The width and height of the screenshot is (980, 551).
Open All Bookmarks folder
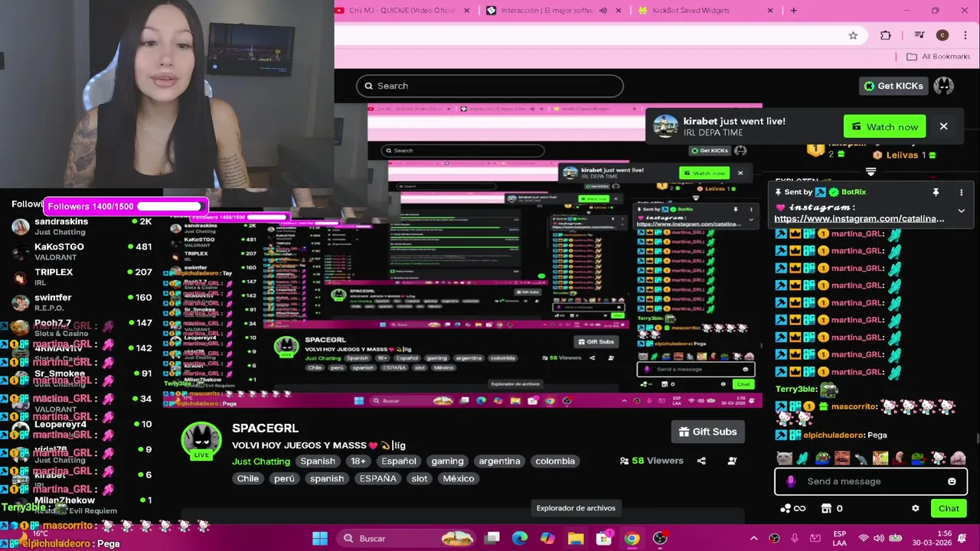938,57
